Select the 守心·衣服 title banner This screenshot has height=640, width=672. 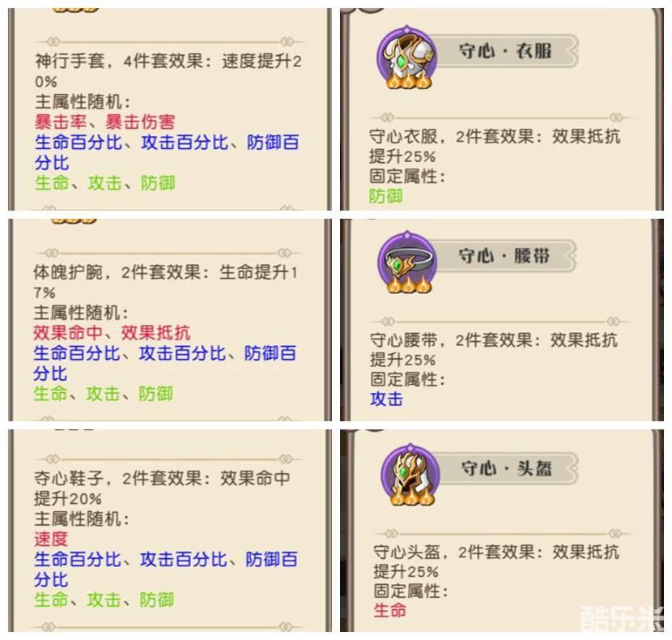point(506,51)
